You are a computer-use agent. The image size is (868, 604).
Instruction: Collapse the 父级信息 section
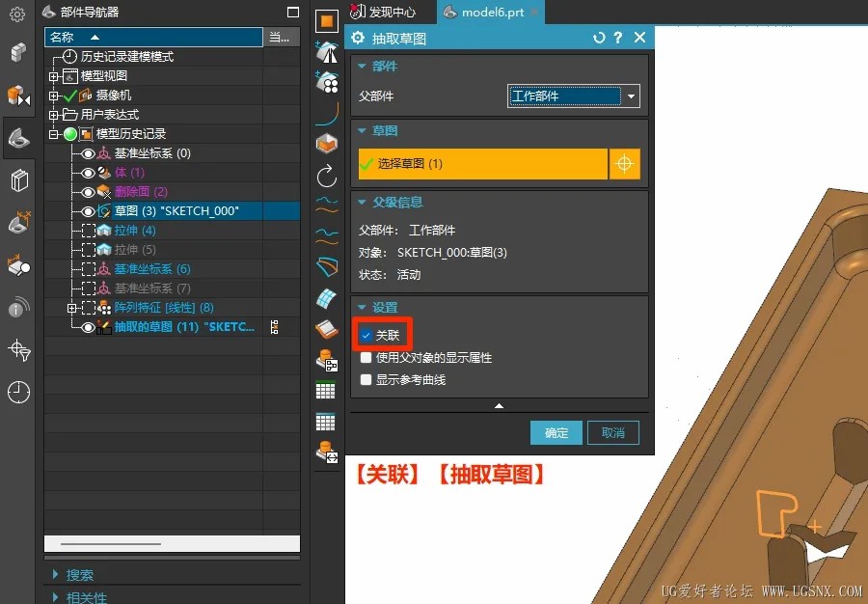pyautogui.click(x=362, y=202)
